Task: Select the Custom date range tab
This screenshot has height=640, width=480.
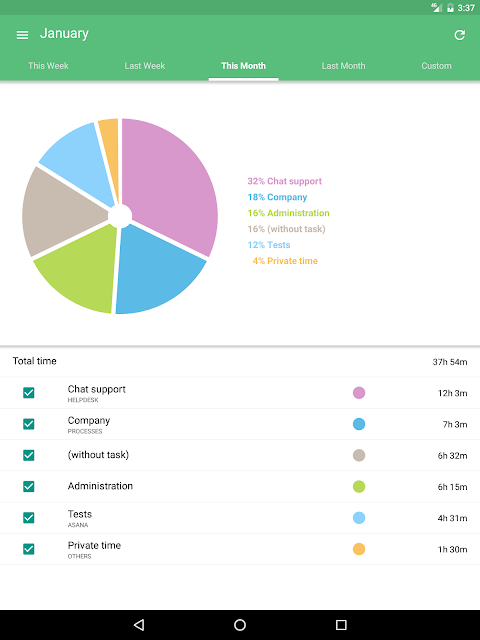Action: 436,66
